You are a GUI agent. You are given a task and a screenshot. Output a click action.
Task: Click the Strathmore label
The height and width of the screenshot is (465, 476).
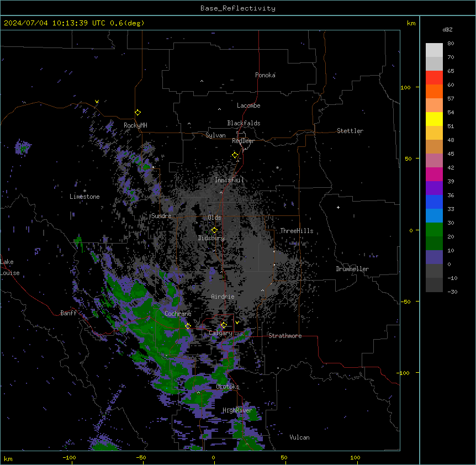pyautogui.click(x=285, y=336)
